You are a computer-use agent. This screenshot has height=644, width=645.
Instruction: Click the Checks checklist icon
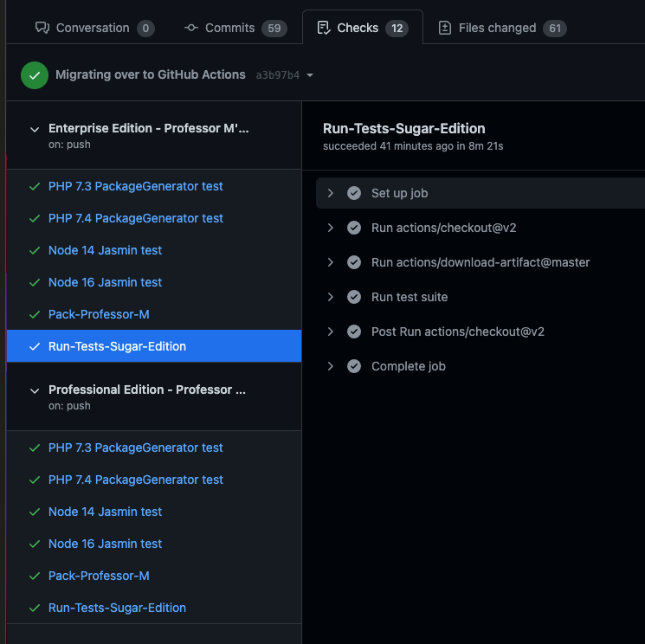coord(324,28)
